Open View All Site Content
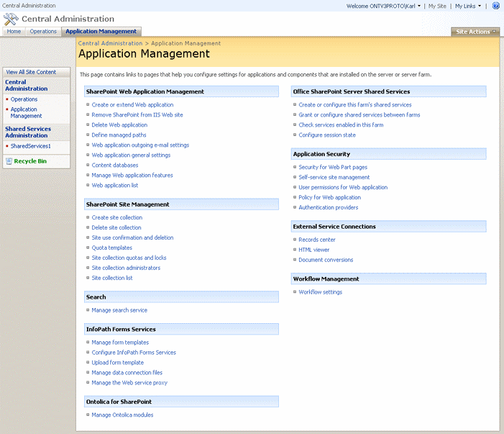The image size is (504, 434). pyautogui.click(x=31, y=72)
